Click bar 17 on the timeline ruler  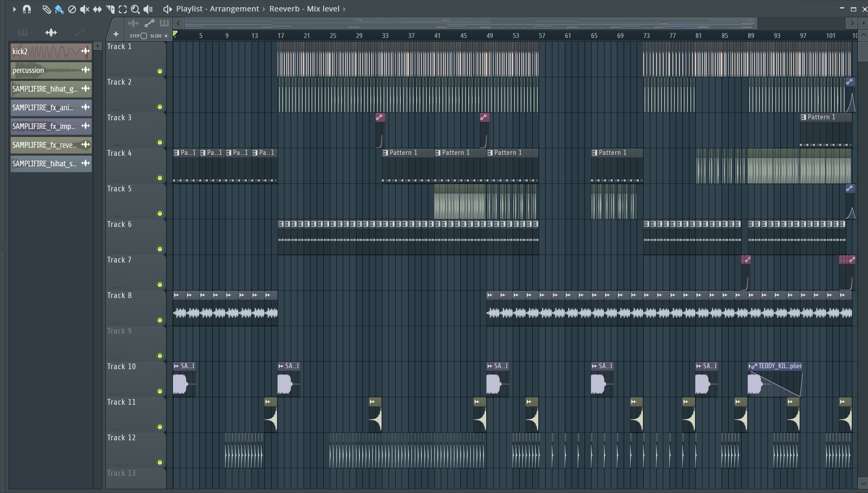pyautogui.click(x=281, y=36)
